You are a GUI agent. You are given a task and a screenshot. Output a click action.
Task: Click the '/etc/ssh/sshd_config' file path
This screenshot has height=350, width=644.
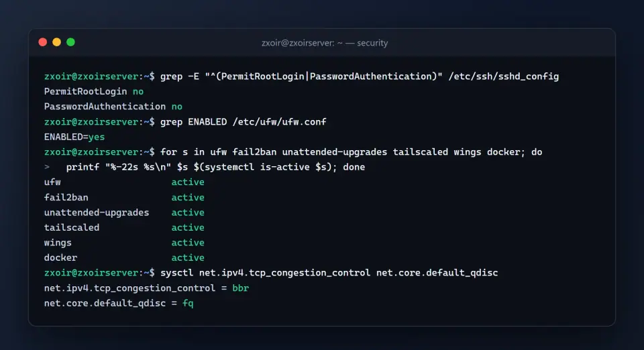point(504,76)
